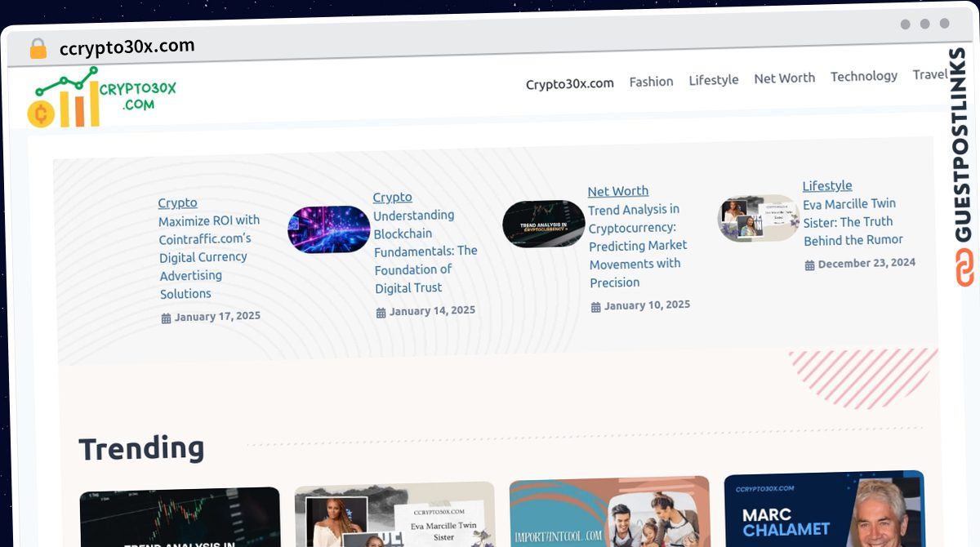Open the Travel menu item
Image resolution: width=980 pixels, height=547 pixels.
pos(930,74)
